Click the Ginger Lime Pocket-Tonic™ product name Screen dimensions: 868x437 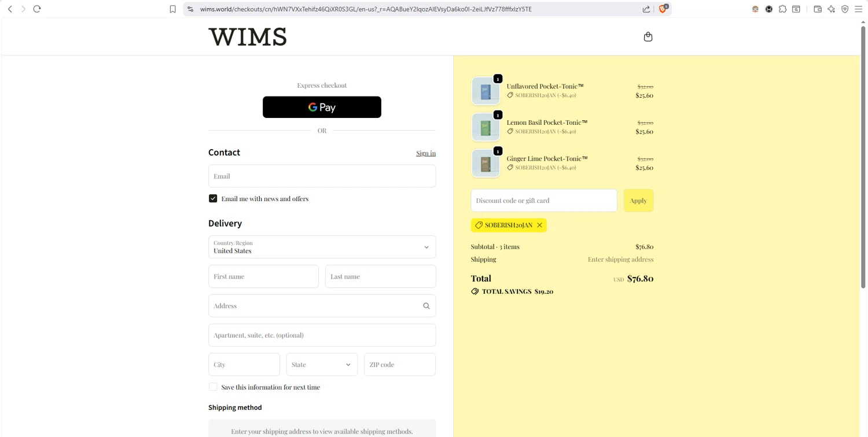(x=547, y=158)
